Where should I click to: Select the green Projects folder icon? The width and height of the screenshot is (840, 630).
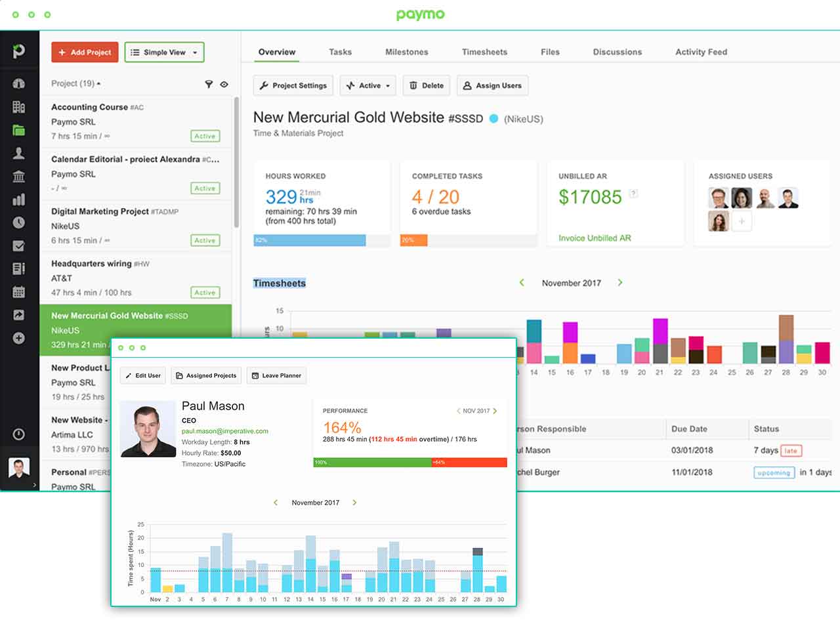[19, 130]
